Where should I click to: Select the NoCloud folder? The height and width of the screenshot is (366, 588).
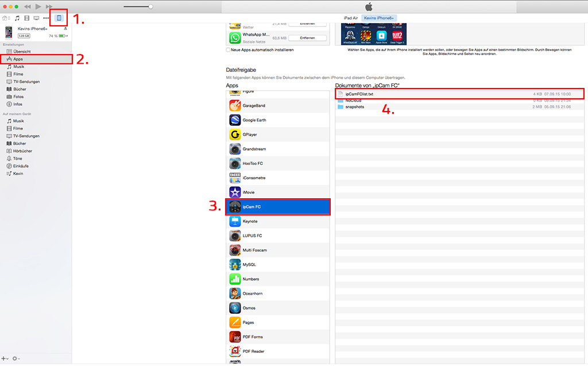[x=459, y=100]
